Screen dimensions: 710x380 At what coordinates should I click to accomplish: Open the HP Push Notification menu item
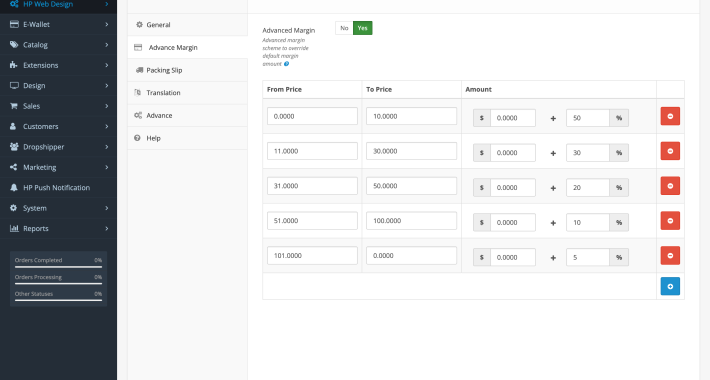point(58,188)
